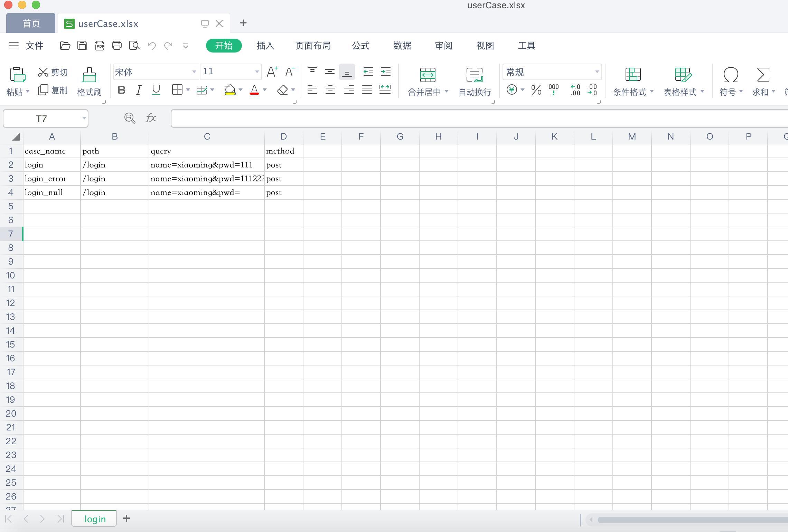788x532 pixels.
Task: Toggle italic formatting on selection
Action: (x=138, y=90)
